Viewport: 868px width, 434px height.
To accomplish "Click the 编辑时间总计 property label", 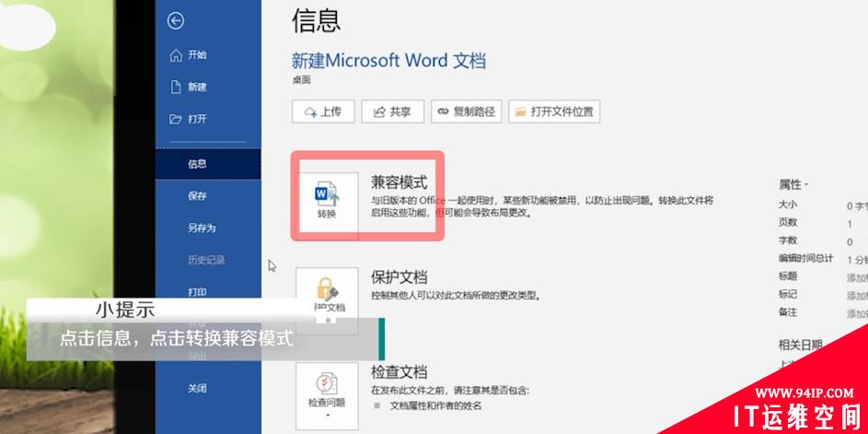I will point(806,258).
